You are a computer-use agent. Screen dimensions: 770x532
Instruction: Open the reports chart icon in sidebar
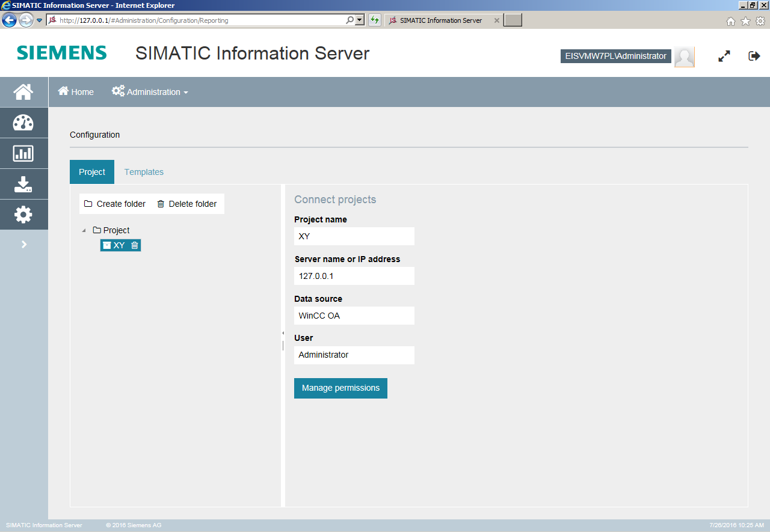(23, 153)
